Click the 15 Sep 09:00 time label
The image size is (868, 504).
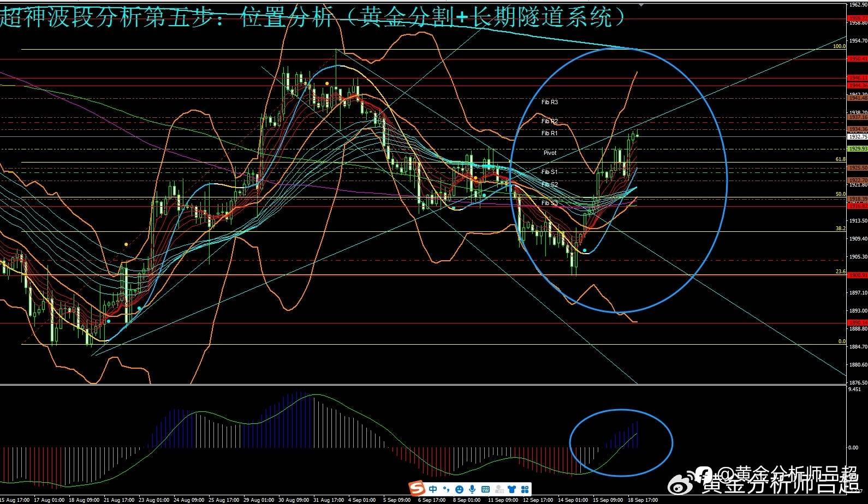[608, 500]
